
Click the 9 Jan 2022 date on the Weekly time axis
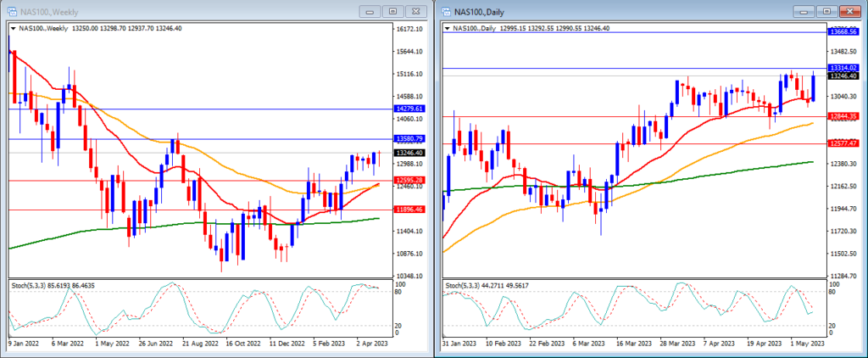pyautogui.click(x=24, y=344)
